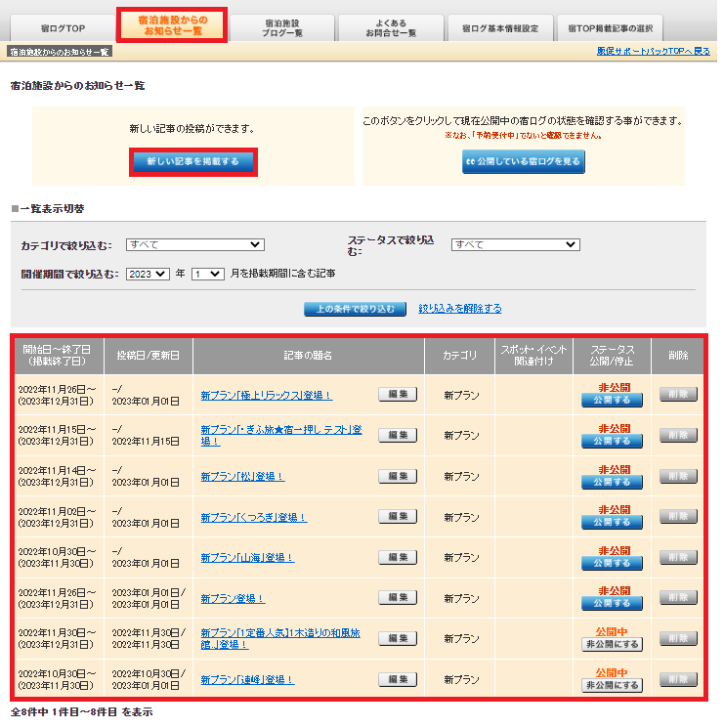The width and height of the screenshot is (724, 728).
Task: Click 編集 for the 新プラン「松」登場! row
Action: tap(397, 476)
